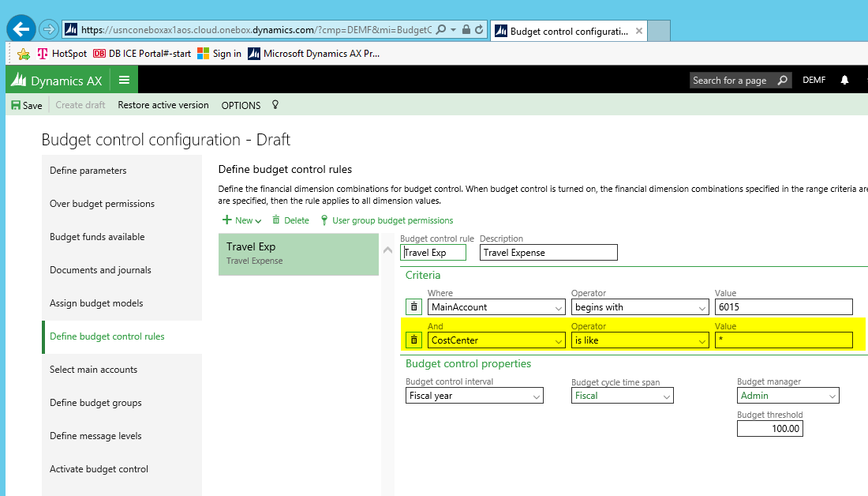This screenshot has width=868, height=496.
Task: Click Save in the action bar
Action: pos(26,105)
